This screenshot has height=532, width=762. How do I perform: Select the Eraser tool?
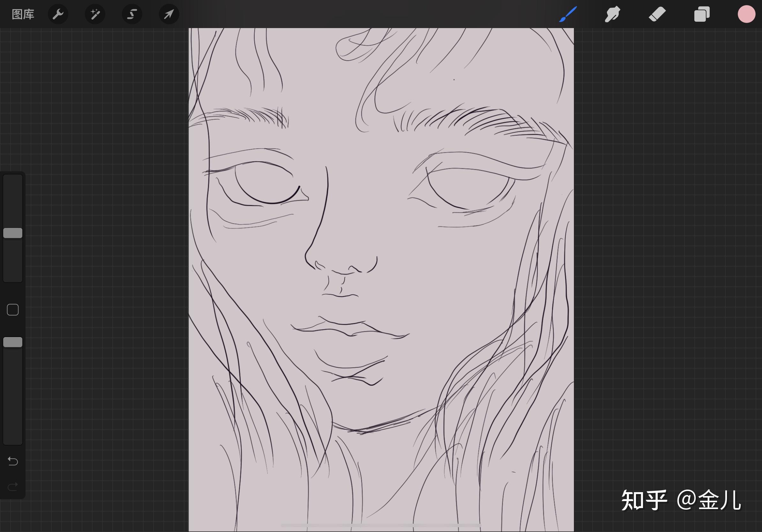657,14
